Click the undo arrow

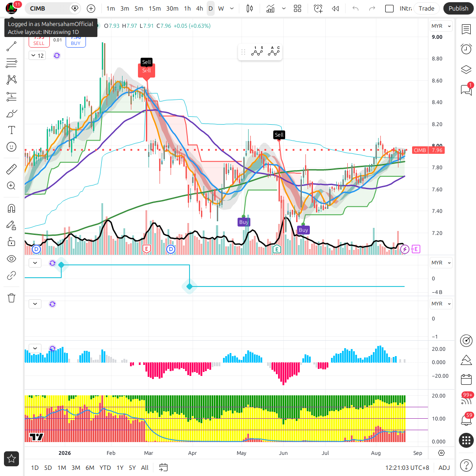(356, 8)
